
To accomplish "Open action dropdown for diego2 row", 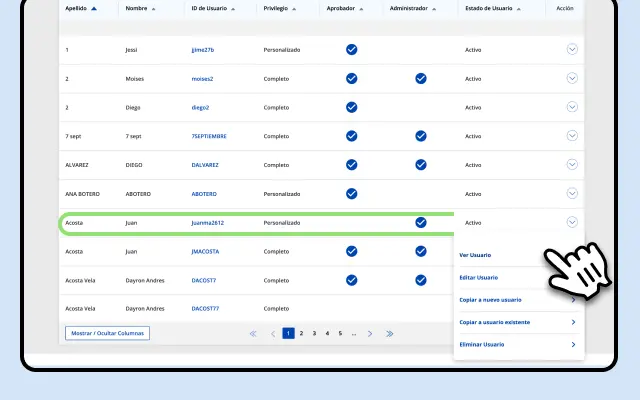I will click(x=572, y=107).
